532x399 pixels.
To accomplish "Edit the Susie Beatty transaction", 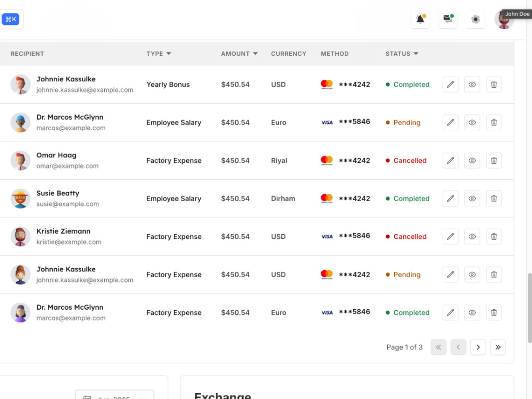I will [451, 198].
